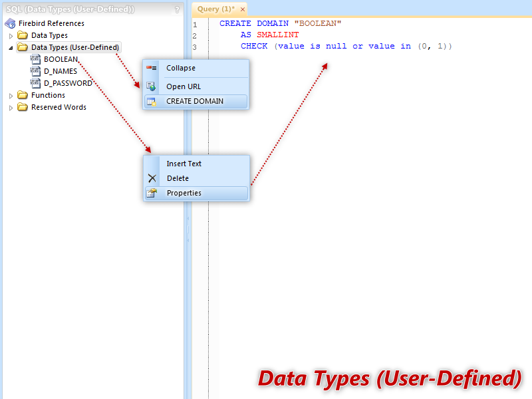Image resolution: width=532 pixels, height=399 pixels.
Task: Click the SQL (Data Types (User-Defined)) panel title
Action: (x=70, y=9)
